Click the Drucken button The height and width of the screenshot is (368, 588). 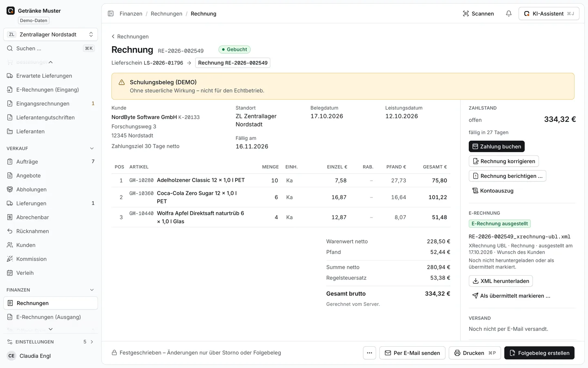(475, 353)
